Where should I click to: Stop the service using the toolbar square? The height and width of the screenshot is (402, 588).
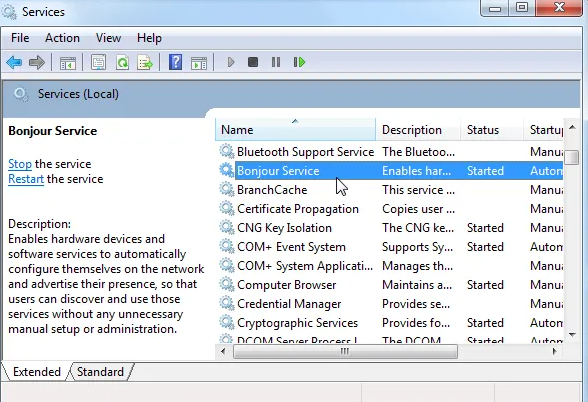tap(253, 62)
